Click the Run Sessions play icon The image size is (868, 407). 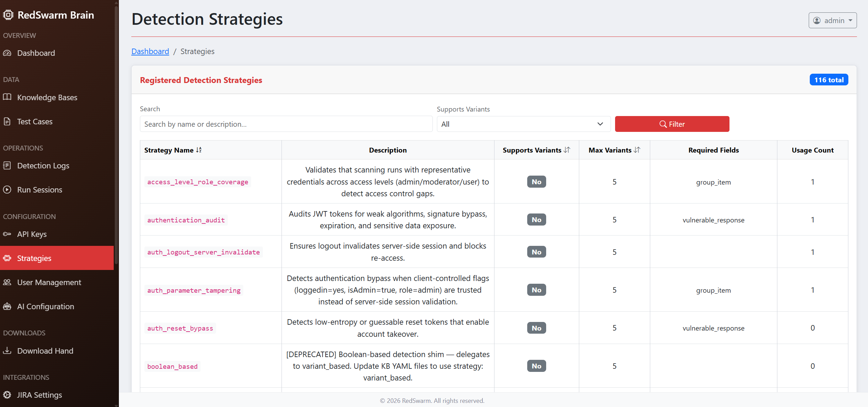coord(7,189)
